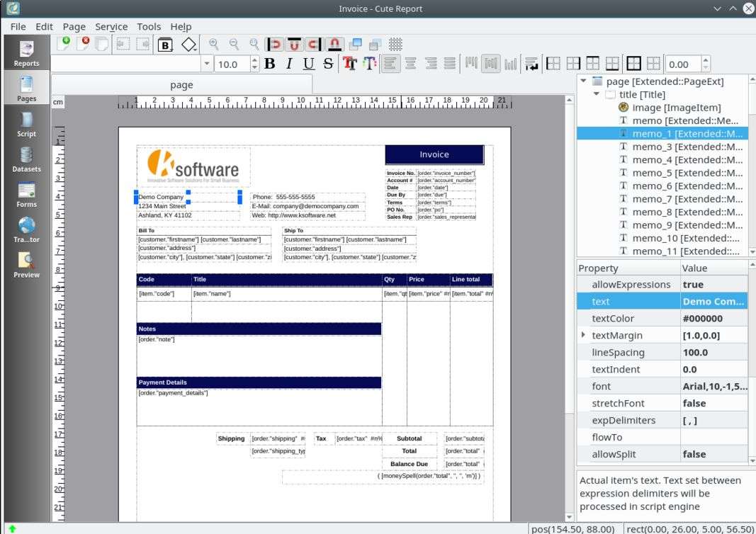Click the zoom in magnifier icon

point(213,44)
